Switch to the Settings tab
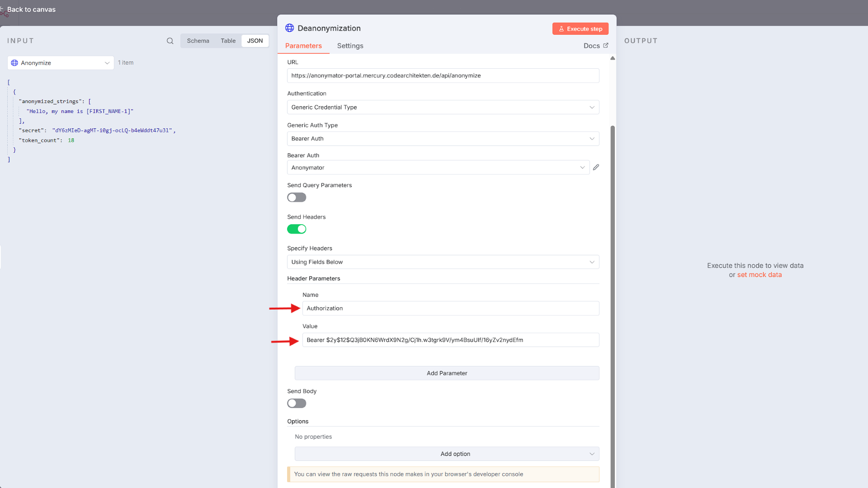Image resolution: width=868 pixels, height=488 pixels. (350, 46)
